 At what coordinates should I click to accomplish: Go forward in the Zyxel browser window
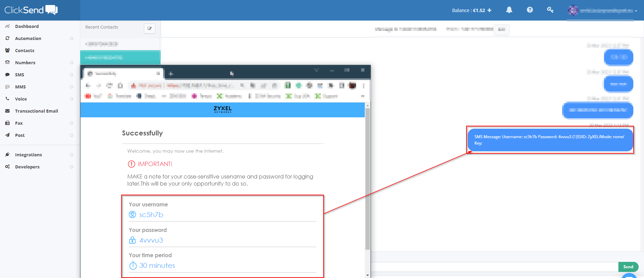pos(99,86)
